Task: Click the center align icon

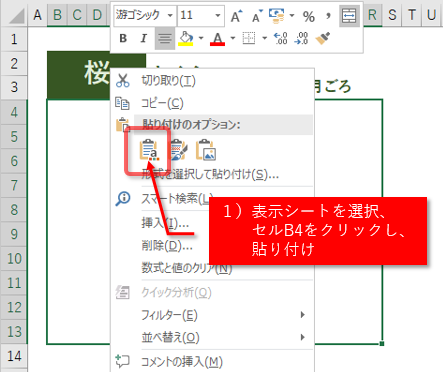Action: 165,39
